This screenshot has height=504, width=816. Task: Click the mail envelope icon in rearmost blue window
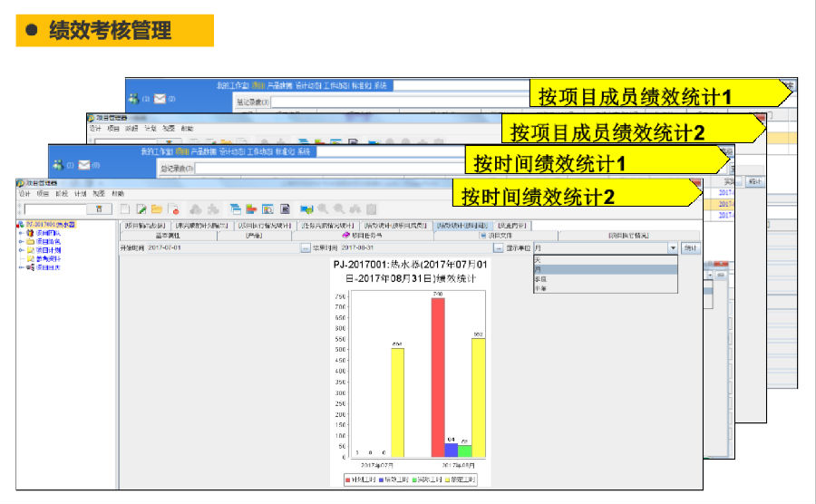(160, 98)
